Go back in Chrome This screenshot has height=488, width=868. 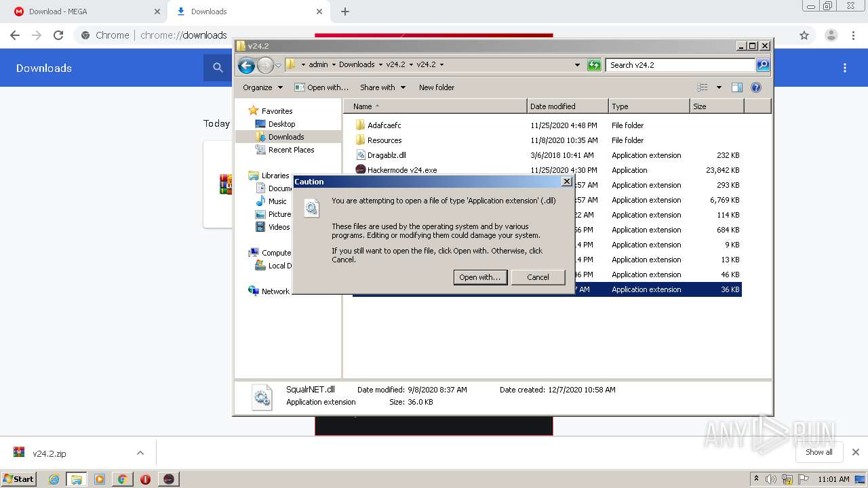pyautogui.click(x=15, y=35)
